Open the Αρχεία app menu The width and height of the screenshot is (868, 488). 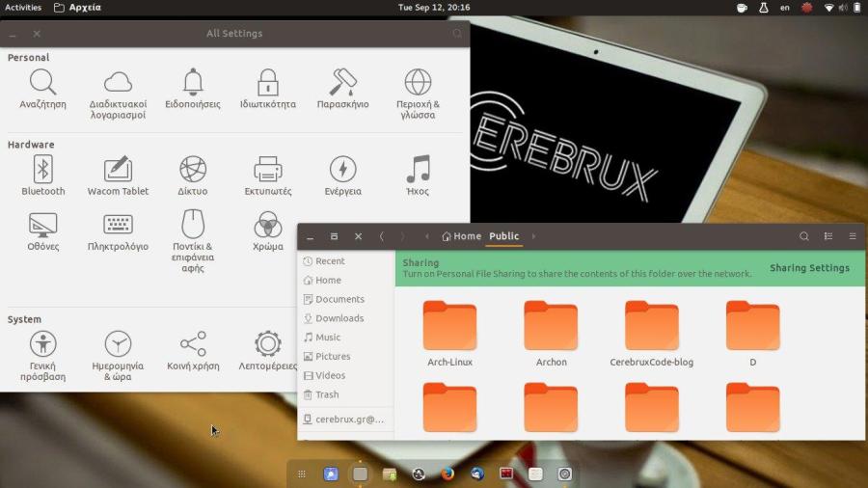77,7
